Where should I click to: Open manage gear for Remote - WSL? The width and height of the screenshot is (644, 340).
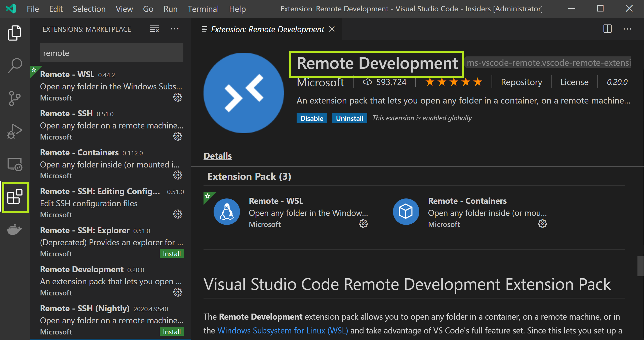coord(178,97)
